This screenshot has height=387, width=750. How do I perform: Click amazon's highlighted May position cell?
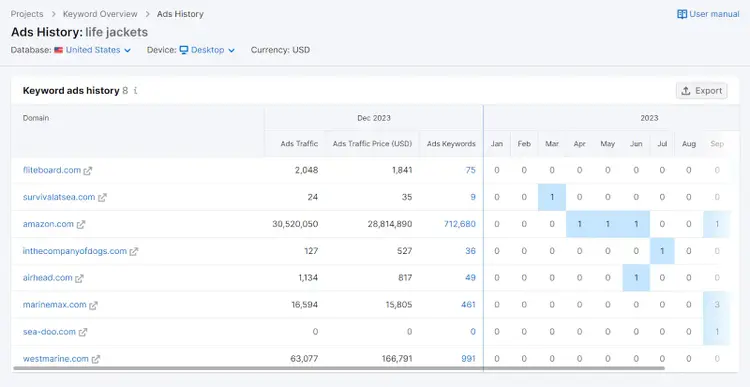pyautogui.click(x=607, y=224)
